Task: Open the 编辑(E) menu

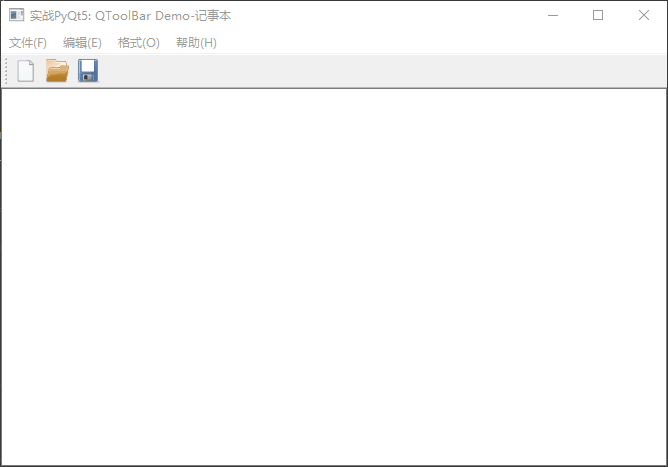Action: click(x=82, y=43)
